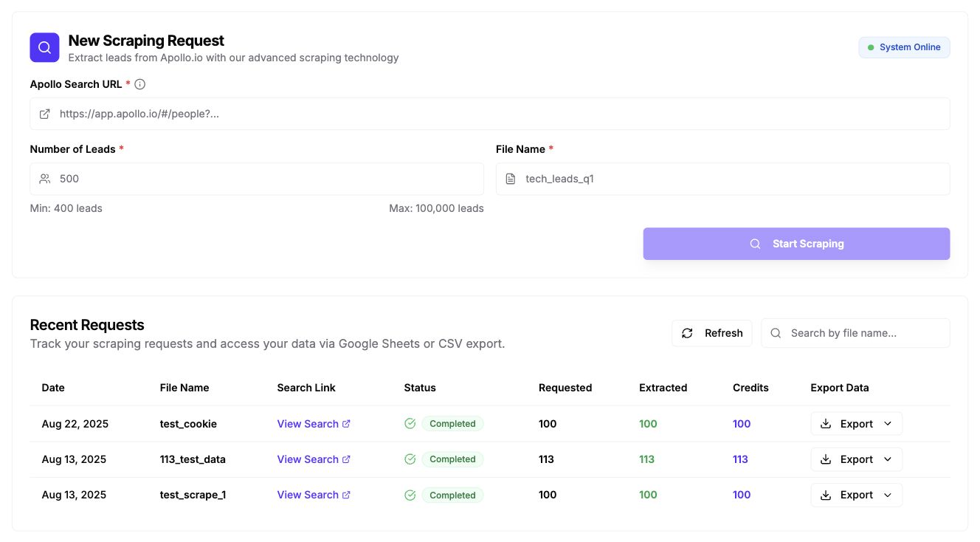Click the purple search logo icon

44,47
